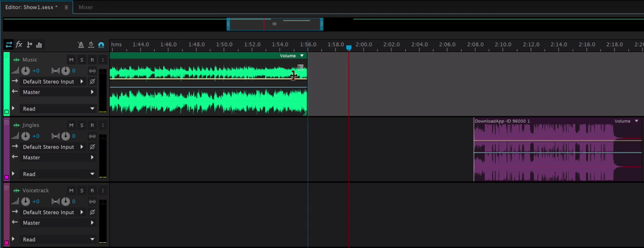Show track Sends controls

(29, 45)
